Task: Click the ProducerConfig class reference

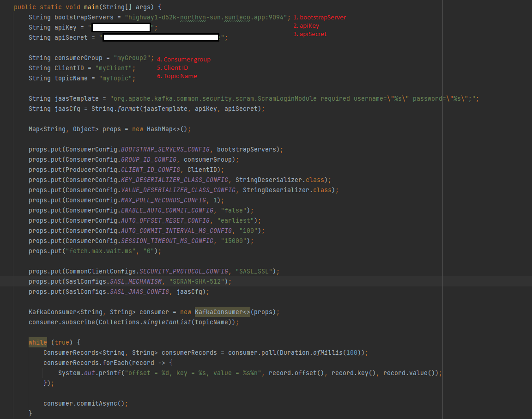Action: coord(91,170)
